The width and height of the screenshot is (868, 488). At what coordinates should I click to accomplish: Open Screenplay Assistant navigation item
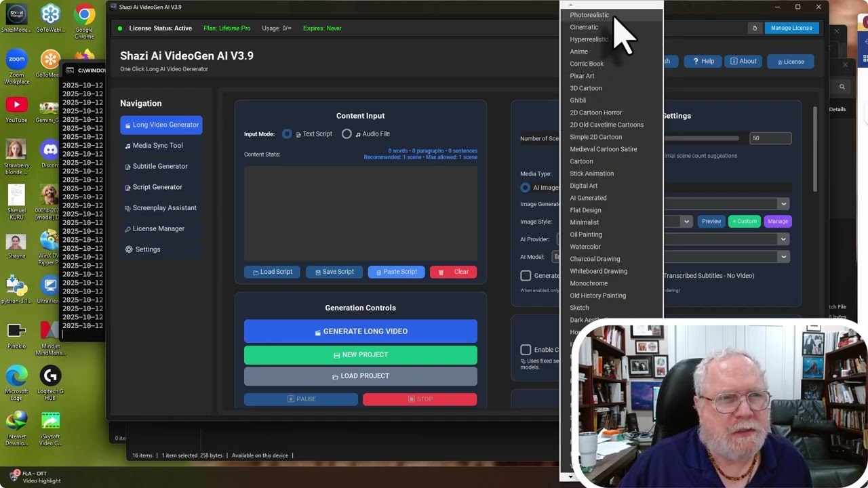(161, 208)
